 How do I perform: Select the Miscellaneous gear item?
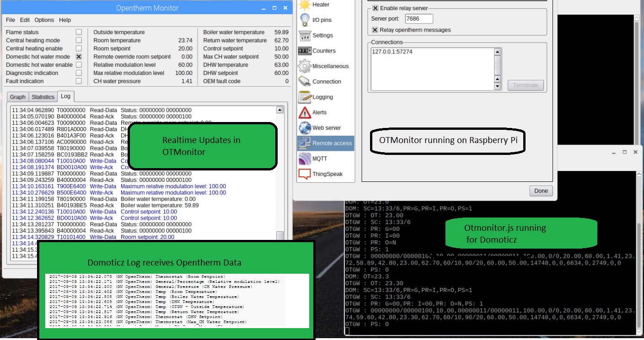pyautogui.click(x=326, y=66)
